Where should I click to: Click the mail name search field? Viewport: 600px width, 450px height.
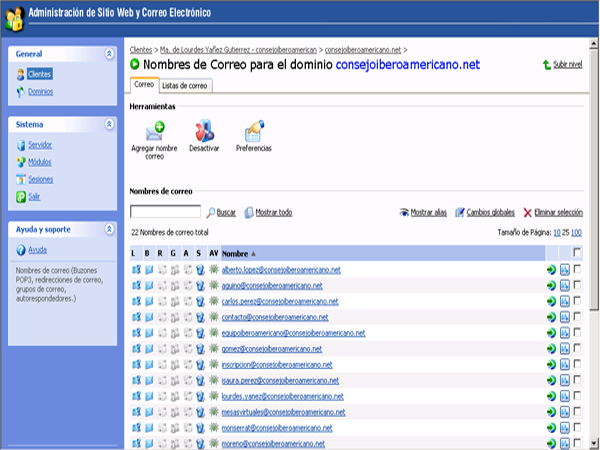(165, 212)
